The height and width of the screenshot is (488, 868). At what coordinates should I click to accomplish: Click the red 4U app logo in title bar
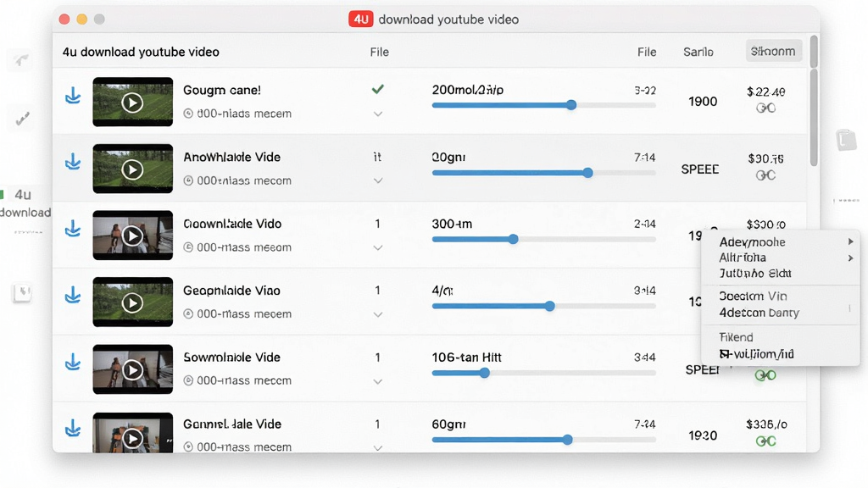coord(360,19)
